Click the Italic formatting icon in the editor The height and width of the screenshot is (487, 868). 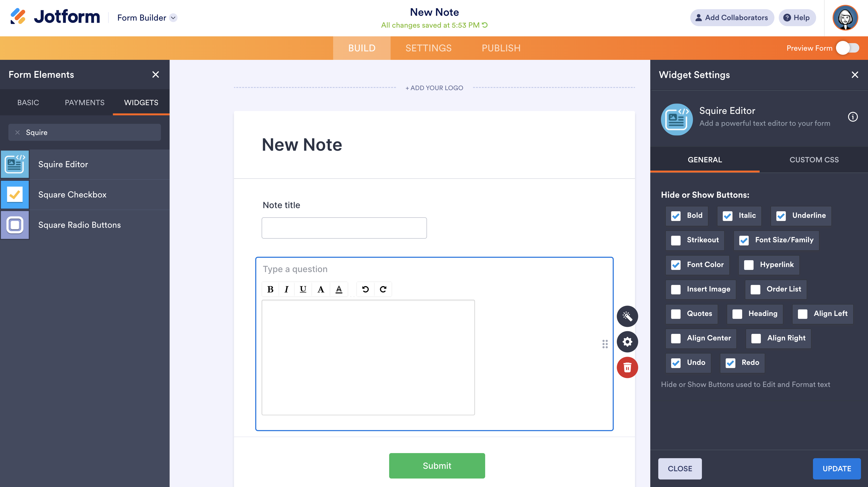pos(286,289)
